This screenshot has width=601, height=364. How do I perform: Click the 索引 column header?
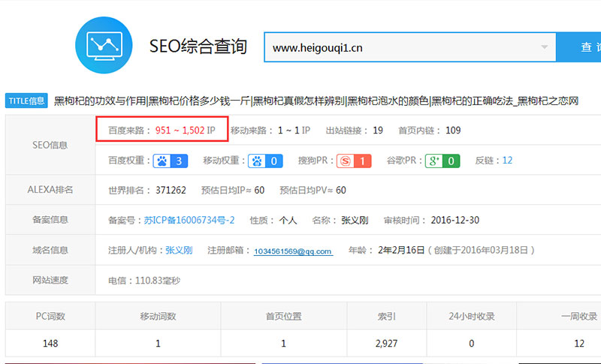(x=386, y=316)
